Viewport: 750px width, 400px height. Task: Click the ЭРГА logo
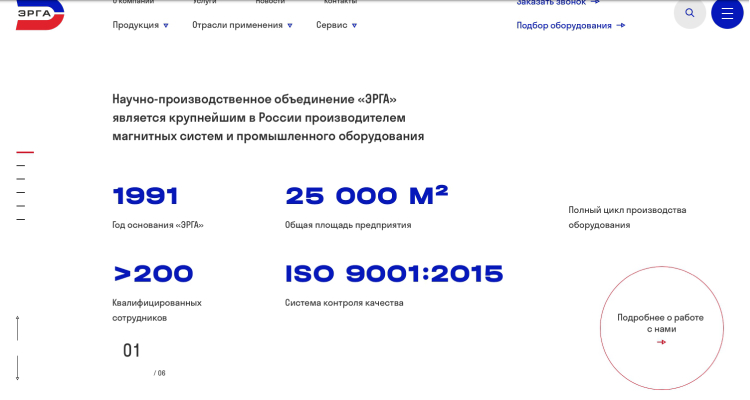40,14
